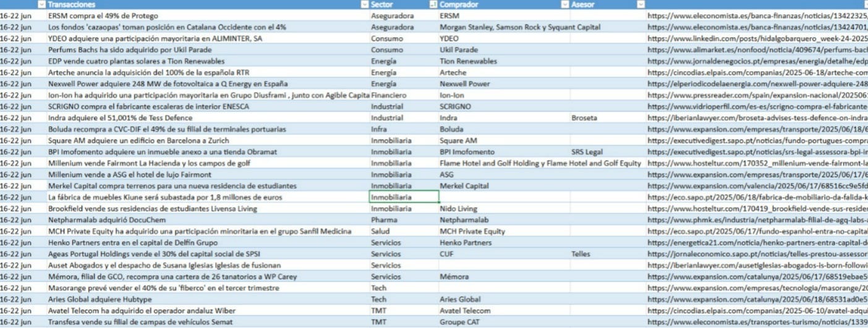The height and width of the screenshot is (328, 868).
Task: Select the 'Tion Renewables' comprador cell
Action: point(503,61)
